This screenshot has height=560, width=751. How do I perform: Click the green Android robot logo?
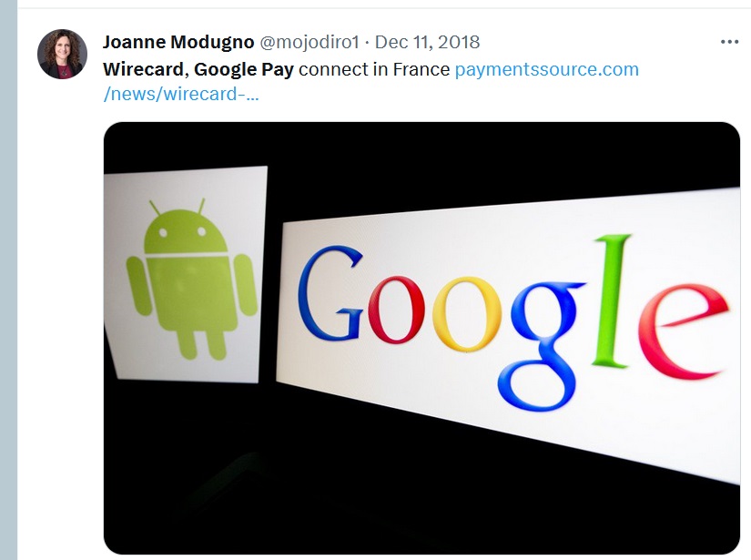pos(191,280)
